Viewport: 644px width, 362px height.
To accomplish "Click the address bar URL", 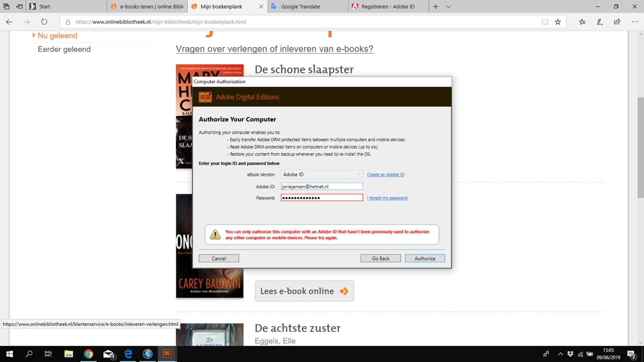I will pyautogui.click(x=161, y=22).
